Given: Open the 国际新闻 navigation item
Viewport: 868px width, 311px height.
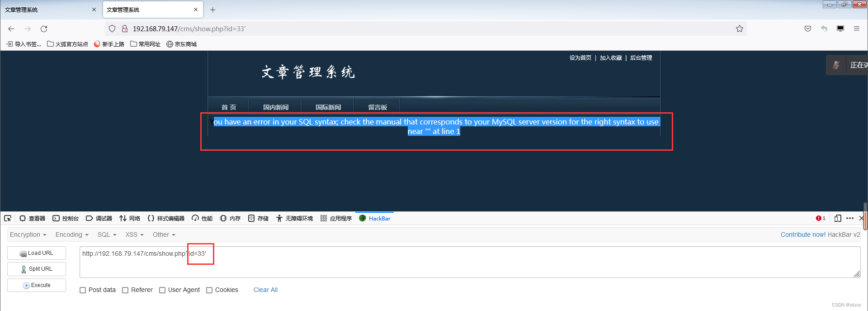Looking at the screenshot, I should tap(328, 107).
